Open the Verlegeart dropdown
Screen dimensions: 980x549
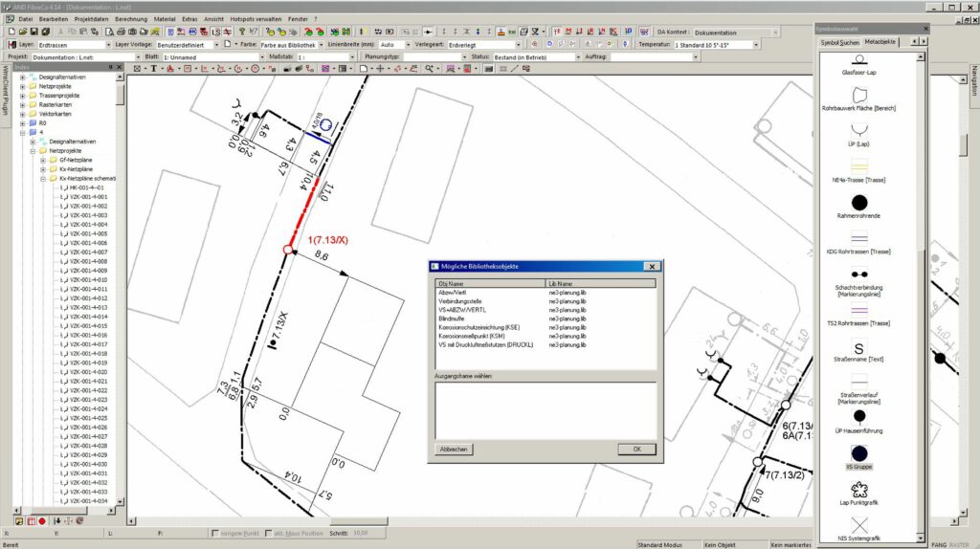519,44
